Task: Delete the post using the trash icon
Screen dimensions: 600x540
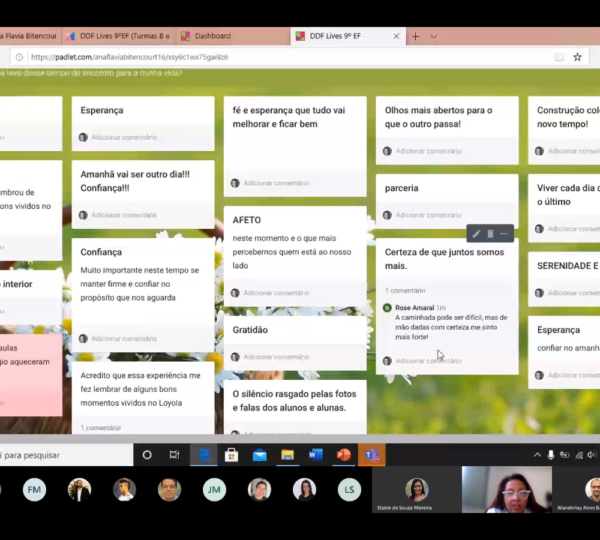Action: (490, 234)
